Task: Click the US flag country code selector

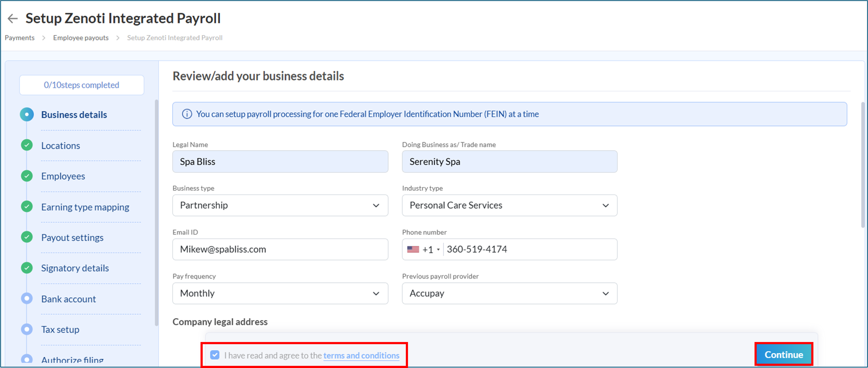Action: pyautogui.click(x=423, y=250)
